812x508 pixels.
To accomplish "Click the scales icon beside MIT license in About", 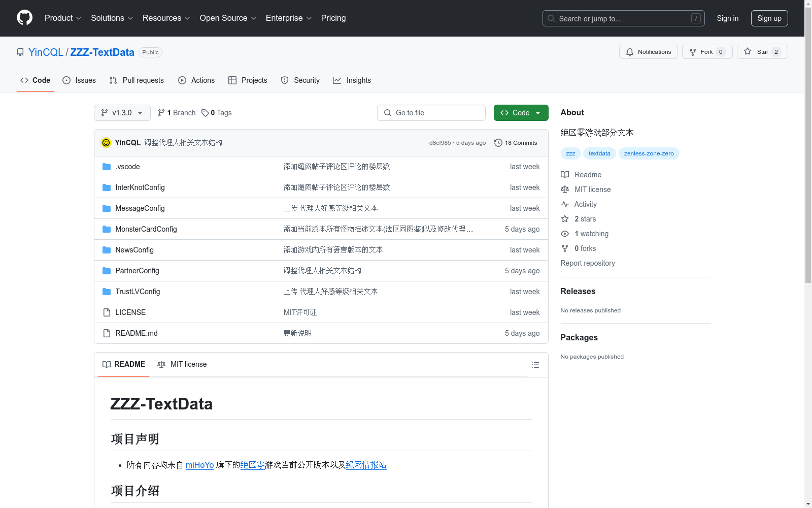I will (x=565, y=189).
